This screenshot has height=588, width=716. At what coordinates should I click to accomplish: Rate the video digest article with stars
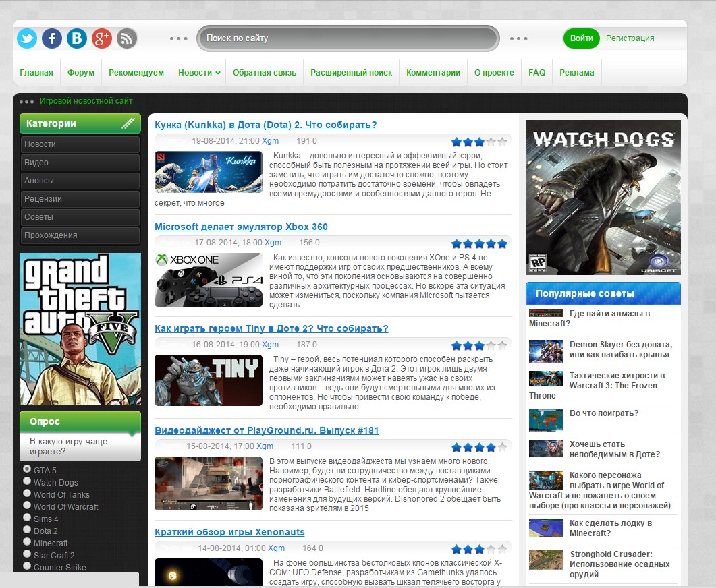pyautogui.click(x=479, y=447)
